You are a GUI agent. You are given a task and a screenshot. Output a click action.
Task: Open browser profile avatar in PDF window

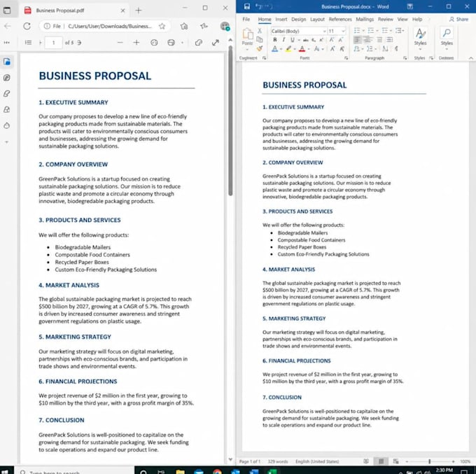pyautogui.click(x=225, y=27)
